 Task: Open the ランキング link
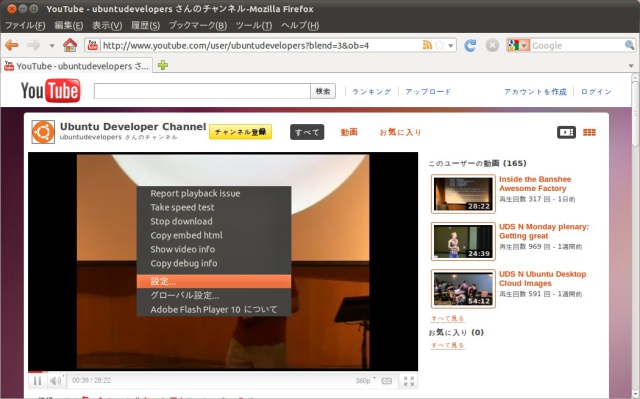pyautogui.click(x=371, y=92)
